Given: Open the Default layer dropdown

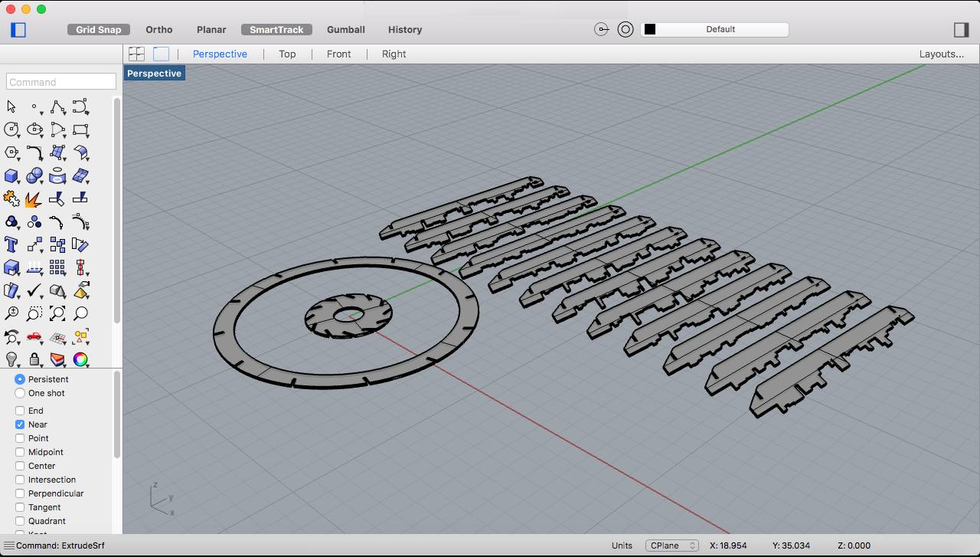Looking at the screenshot, I should 714,30.
